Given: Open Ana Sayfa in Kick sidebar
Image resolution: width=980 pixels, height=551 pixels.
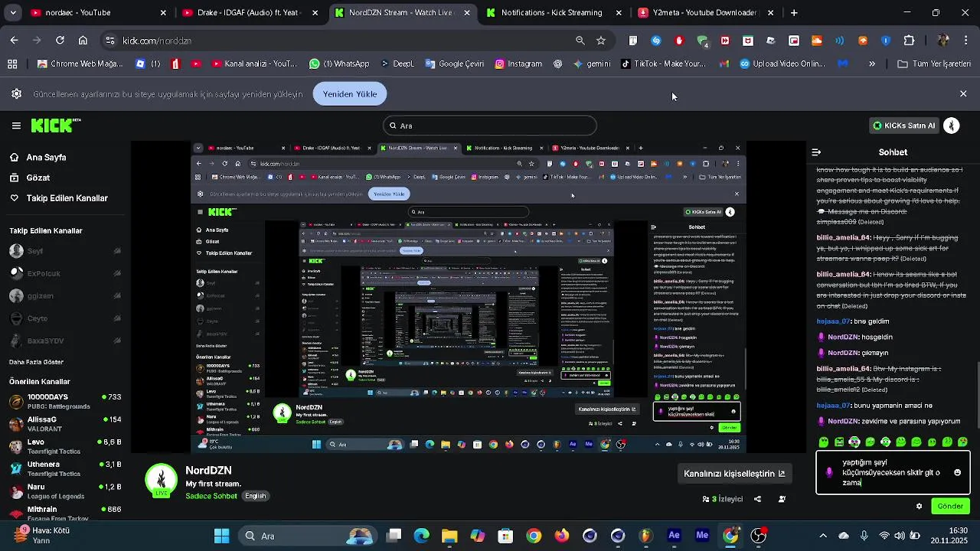Looking at the screenshot, I should tap(46, 158).
